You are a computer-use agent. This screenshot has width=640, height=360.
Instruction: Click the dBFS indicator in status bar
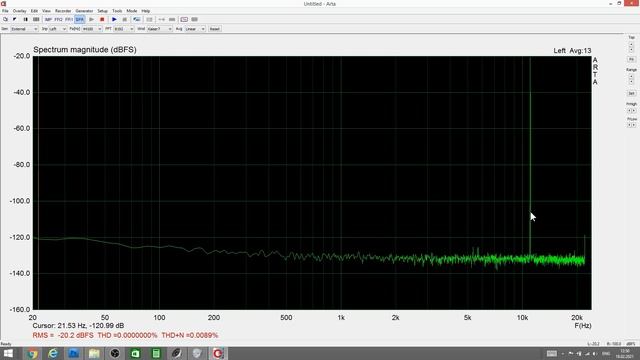tap(631, 344)
